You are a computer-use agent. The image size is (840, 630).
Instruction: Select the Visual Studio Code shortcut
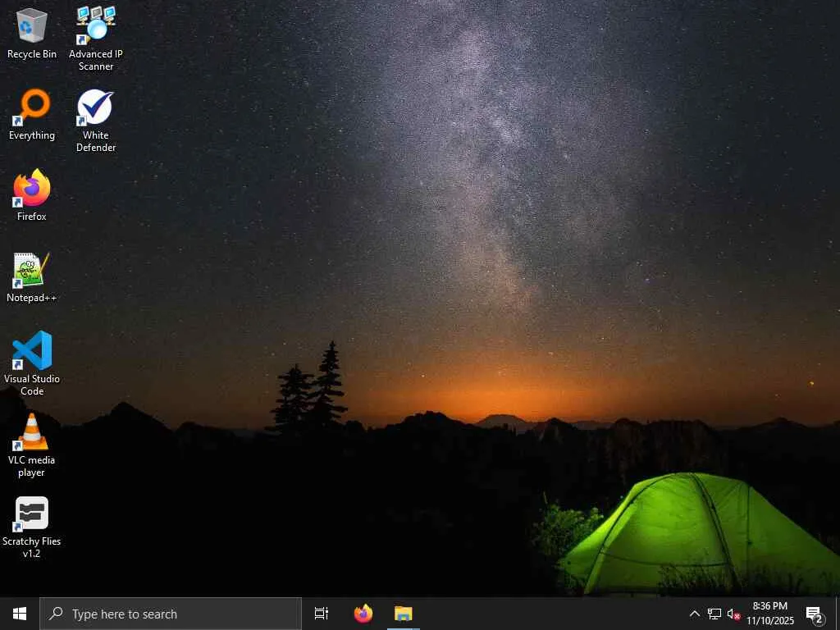[32, 363]
